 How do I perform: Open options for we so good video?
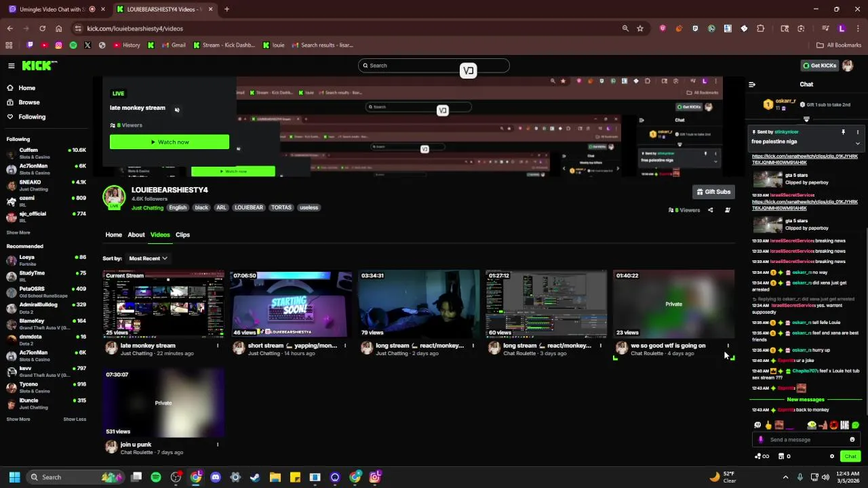point(728,346)
